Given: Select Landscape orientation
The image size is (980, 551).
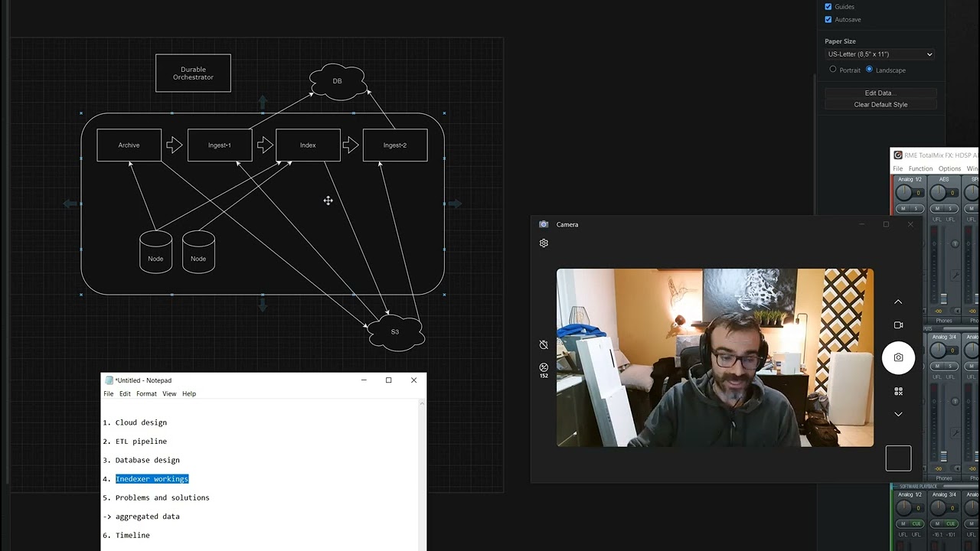Looking at the screenshot, I should point(869,70).
